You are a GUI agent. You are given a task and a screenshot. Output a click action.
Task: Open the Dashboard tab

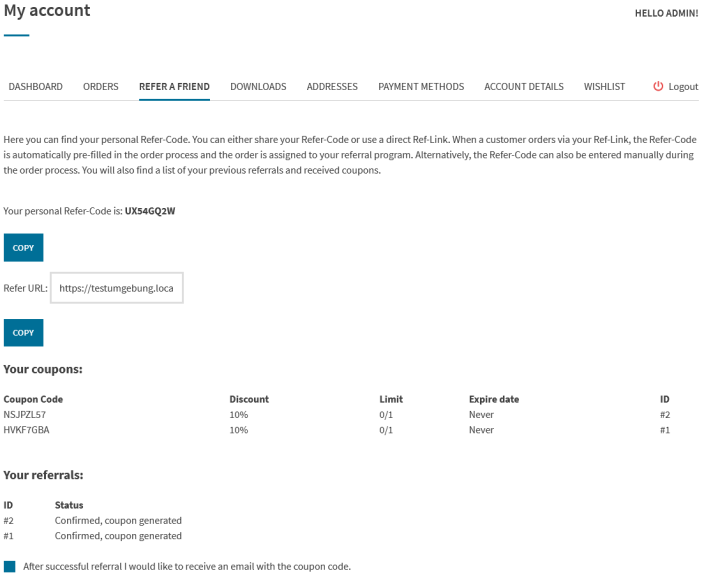click(36, 87)
